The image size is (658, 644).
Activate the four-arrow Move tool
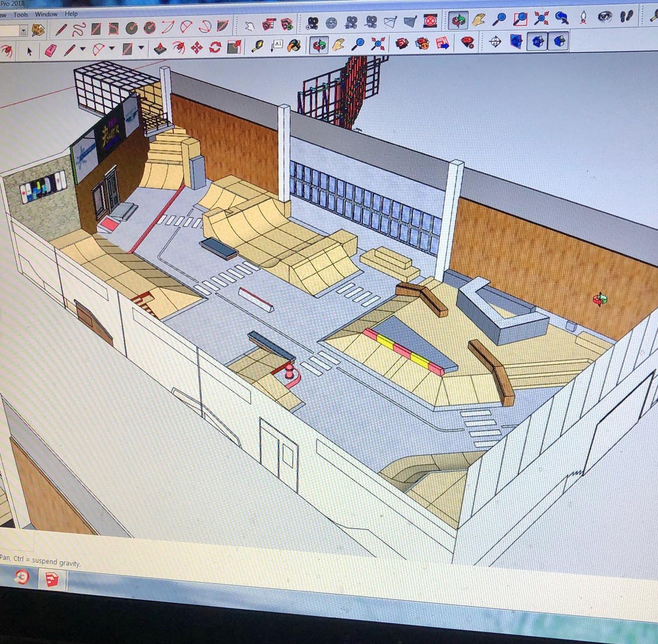tap(197, 48)
